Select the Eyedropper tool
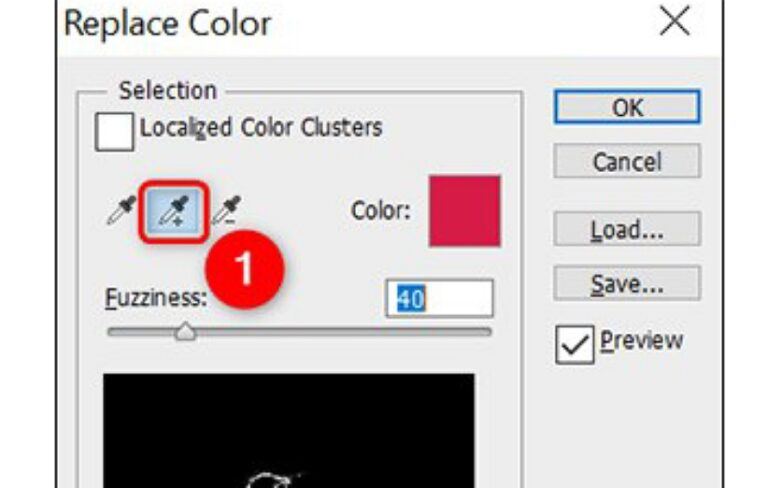This screenshot has height=488, width=768. (x=120, y=209)
